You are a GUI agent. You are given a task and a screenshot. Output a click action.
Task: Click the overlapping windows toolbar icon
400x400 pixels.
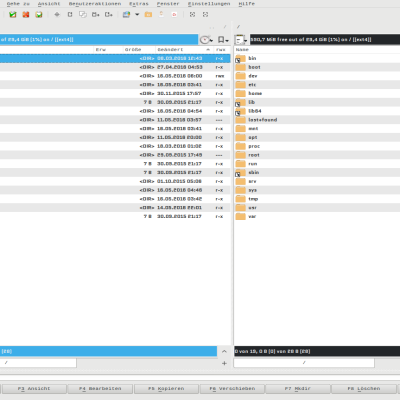pyautogui.click(x=83, y=15)
